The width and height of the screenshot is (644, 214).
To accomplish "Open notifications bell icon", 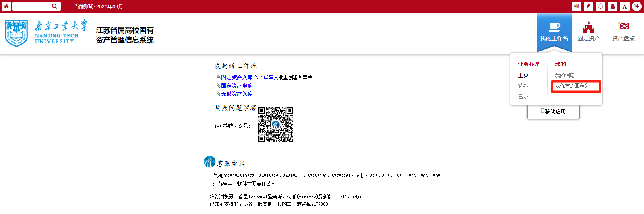I will (x=601, y=6).
